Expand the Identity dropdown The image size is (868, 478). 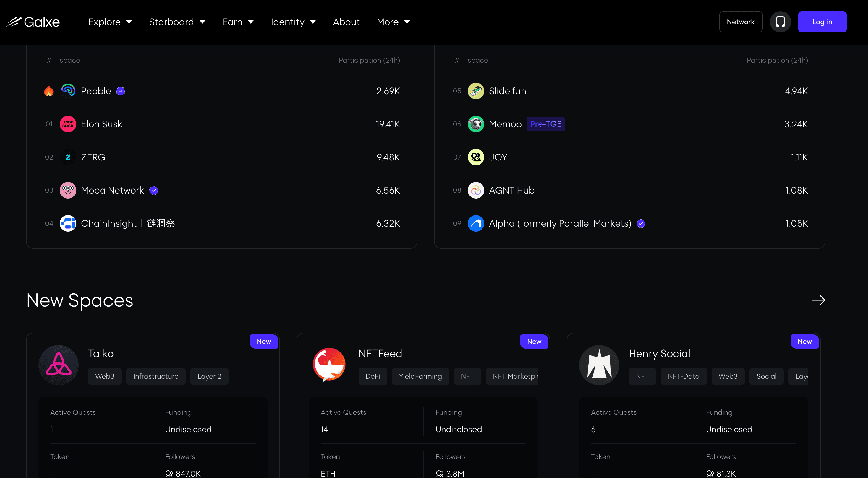(x=293, y=22)
